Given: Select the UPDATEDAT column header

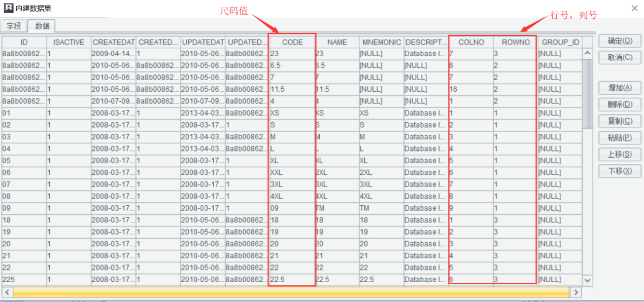Looking at the screenshot, I should click(202, 42).
